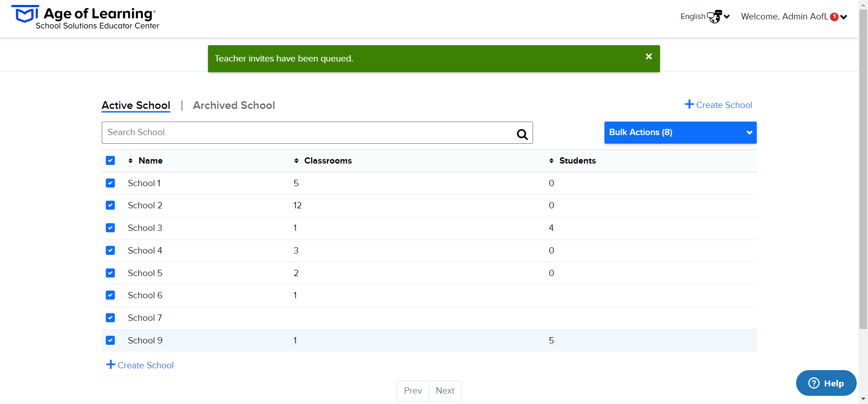Image resolution: width=868 pixels, height=404 pixels.
Task: Uncheck the School 3 checkbox
Action: point(110,228)
